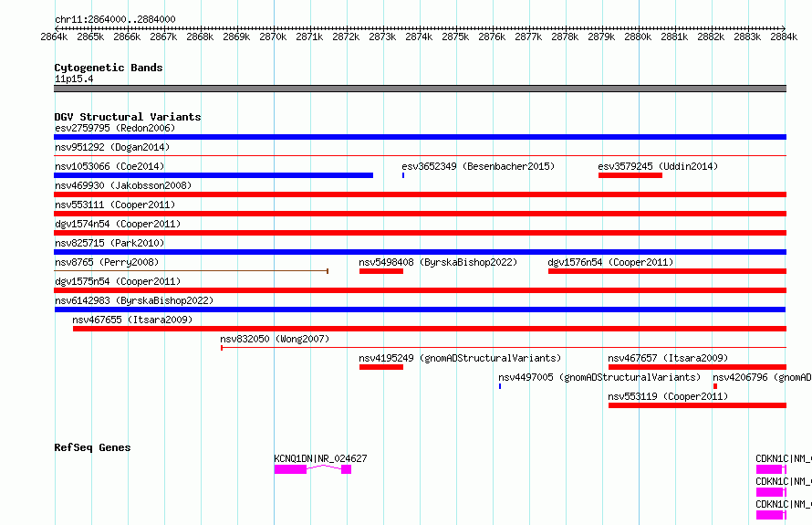
Task: Select the red nsv467655 variant bar
Action: 430,329
